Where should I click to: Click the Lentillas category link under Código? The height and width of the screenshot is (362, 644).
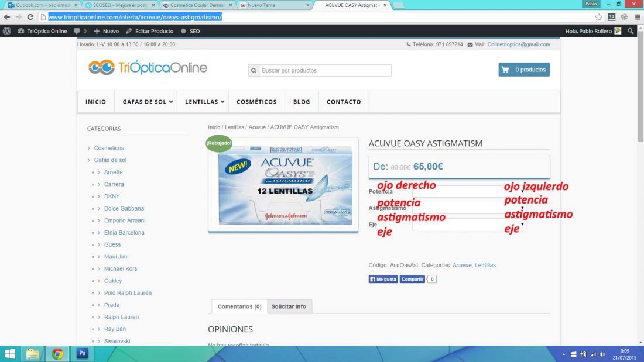pos(485,265)
